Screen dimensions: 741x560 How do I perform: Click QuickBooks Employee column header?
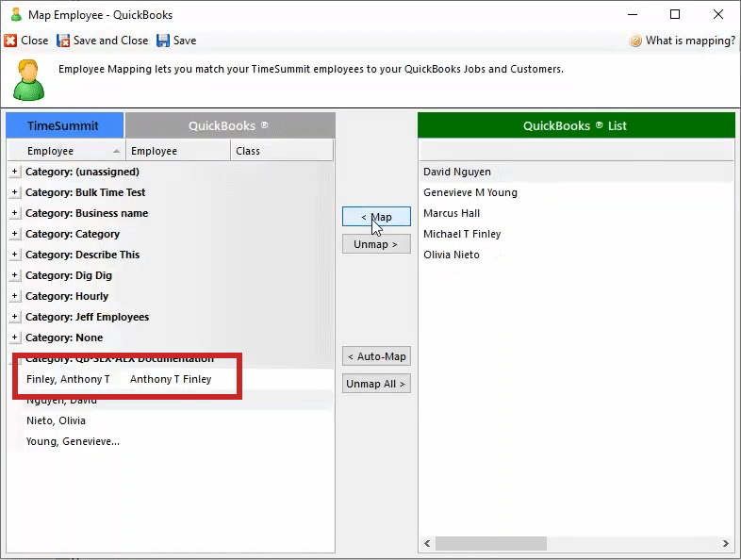[178, 151]
